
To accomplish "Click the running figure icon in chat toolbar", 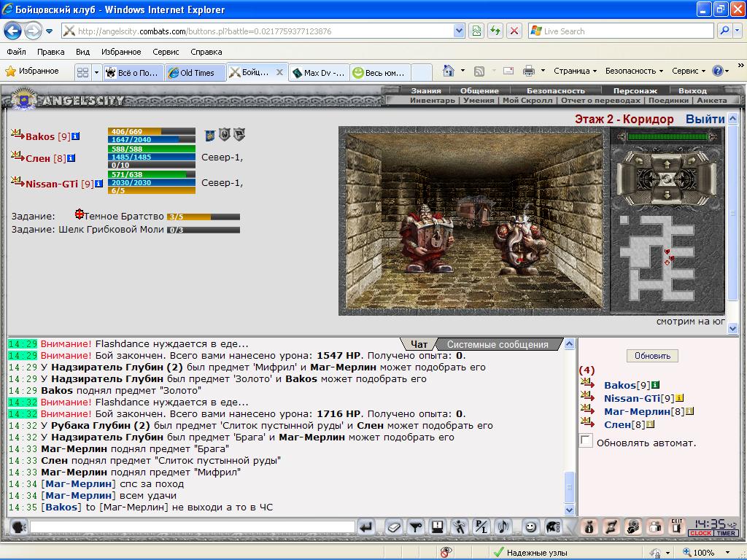I will pos(460,527).
